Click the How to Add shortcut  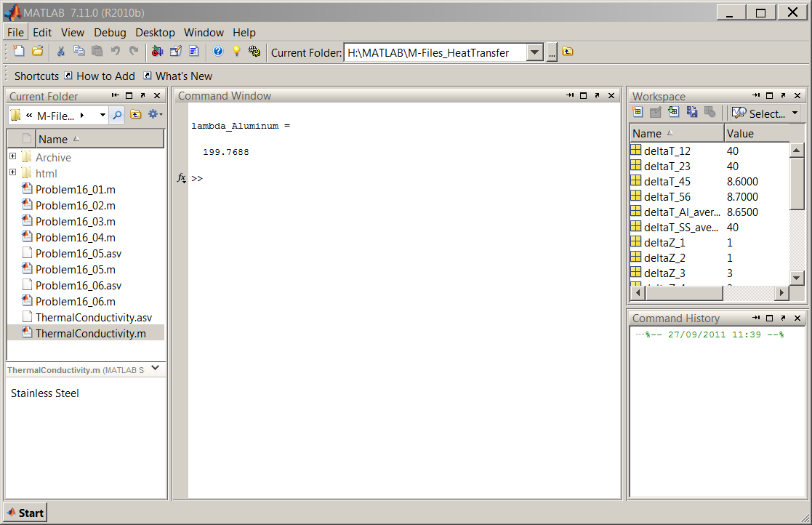coord(100,76)
